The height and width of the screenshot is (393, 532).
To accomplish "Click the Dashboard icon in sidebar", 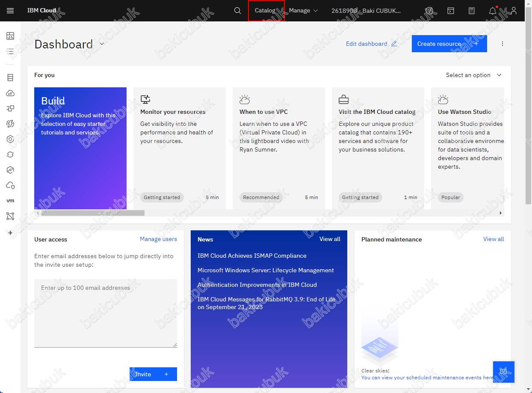I will point(10,36).
